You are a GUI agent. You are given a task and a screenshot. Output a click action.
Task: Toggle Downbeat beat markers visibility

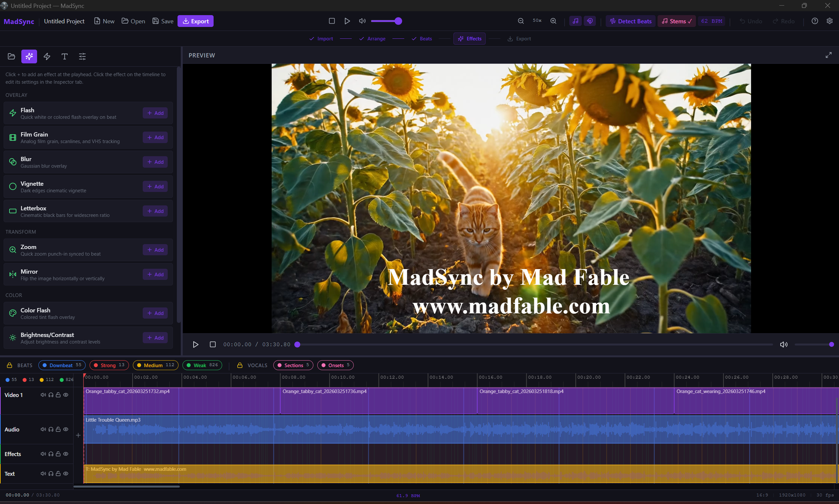62,365
